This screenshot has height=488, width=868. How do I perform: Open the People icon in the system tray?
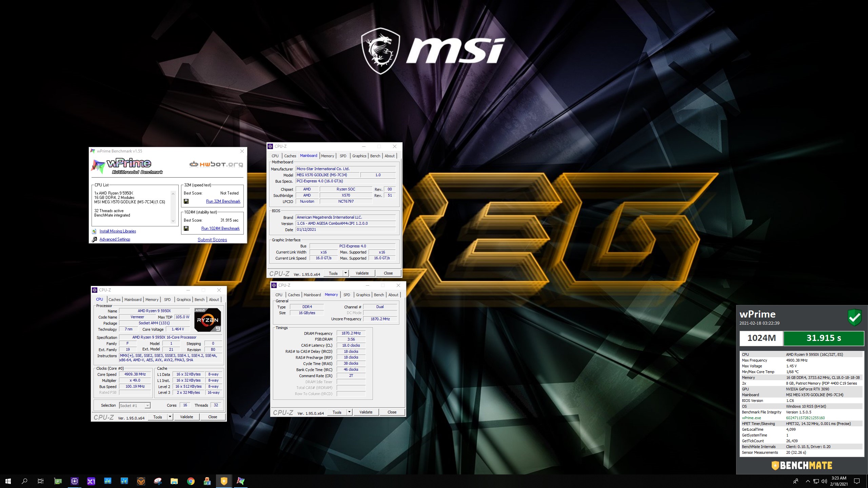point(796,481)
